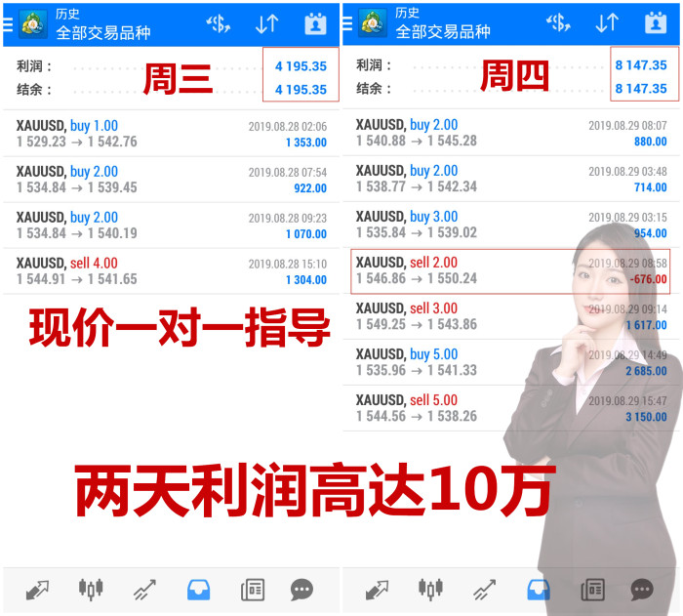Select buy 2.00 trade at 1 540.88
The image size is (683, 616).
[x=511, y=133]
